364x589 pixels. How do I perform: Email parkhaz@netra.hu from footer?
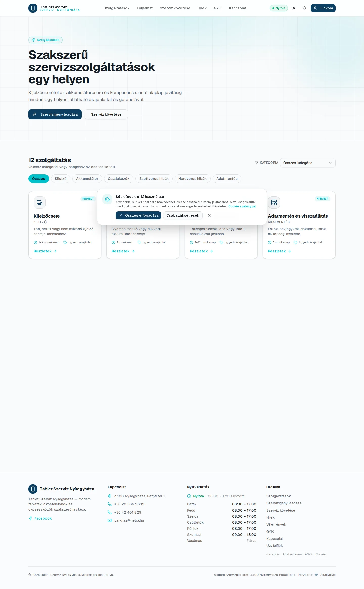click(129, 520)
